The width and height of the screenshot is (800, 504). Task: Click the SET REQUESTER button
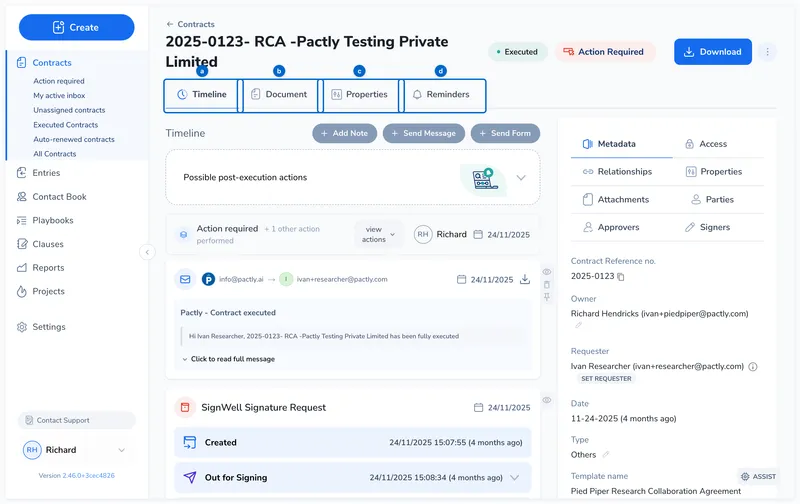(x=606, y=379)
